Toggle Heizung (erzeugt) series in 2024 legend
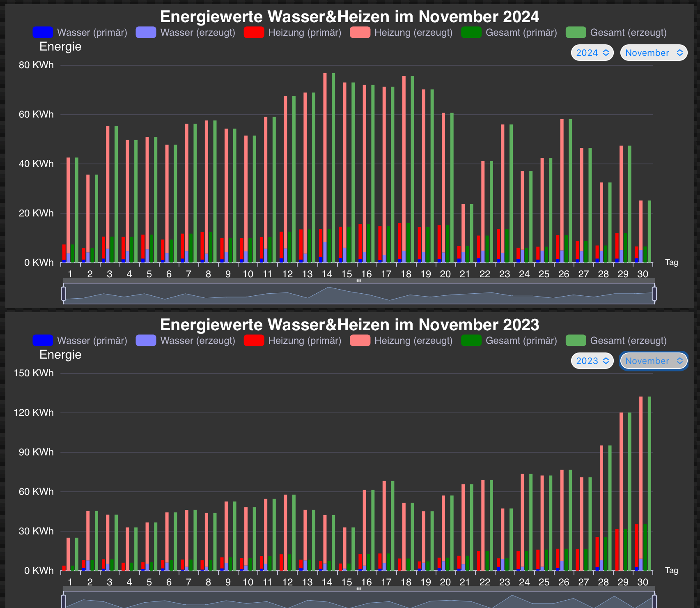Viewport: 700px width, 608px height. click(x=402, y=32)
